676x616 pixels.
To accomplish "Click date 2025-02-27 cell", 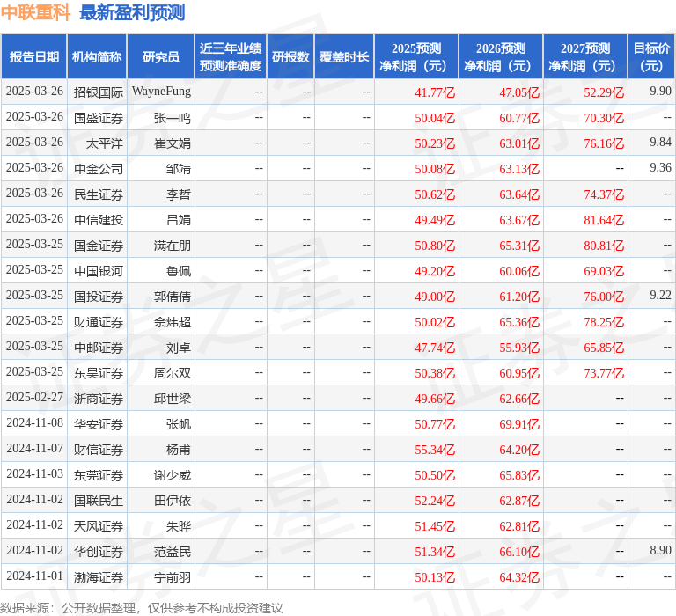I will click(34, 397).
